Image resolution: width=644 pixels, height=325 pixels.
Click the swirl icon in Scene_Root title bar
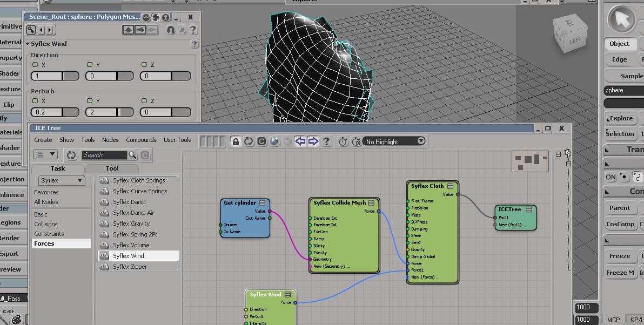[156, 17]
